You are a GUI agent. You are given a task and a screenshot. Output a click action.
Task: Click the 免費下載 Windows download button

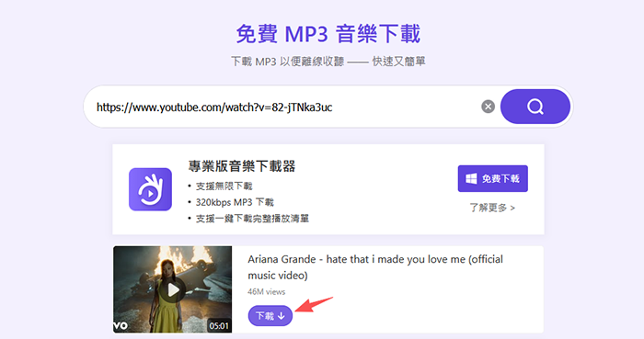click(x=493, y=179)
